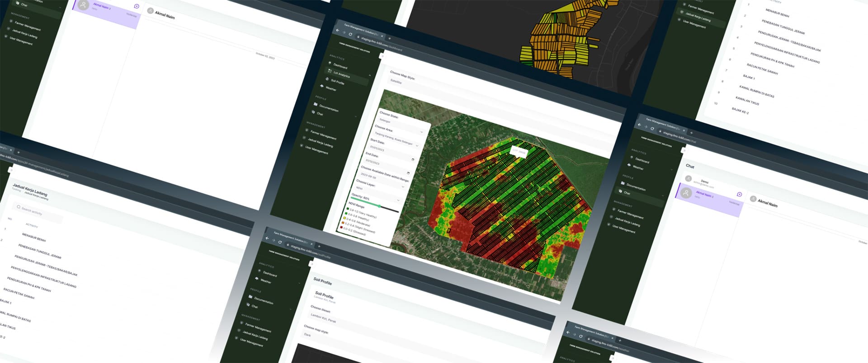868x363 pixels.
Task: Open new tab in chat browser window
Action: pyautogui.click(x=691, y=133)
